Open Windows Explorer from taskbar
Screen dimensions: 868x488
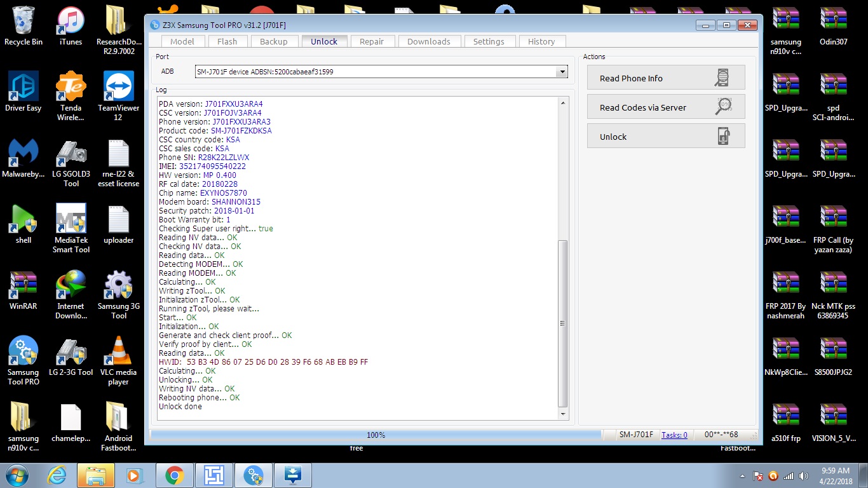(x=96, y=475)
